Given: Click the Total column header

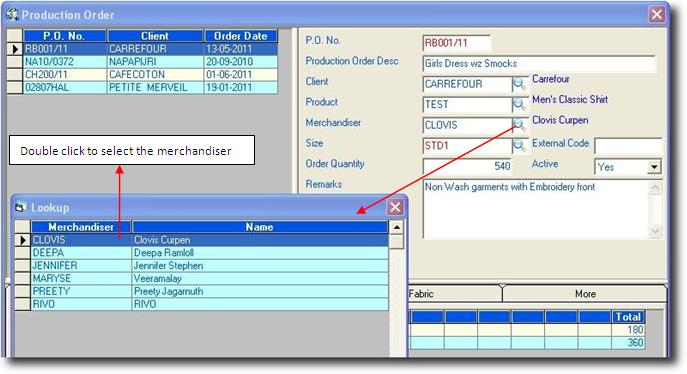Looking at the screenshot, I should point(628,317).
